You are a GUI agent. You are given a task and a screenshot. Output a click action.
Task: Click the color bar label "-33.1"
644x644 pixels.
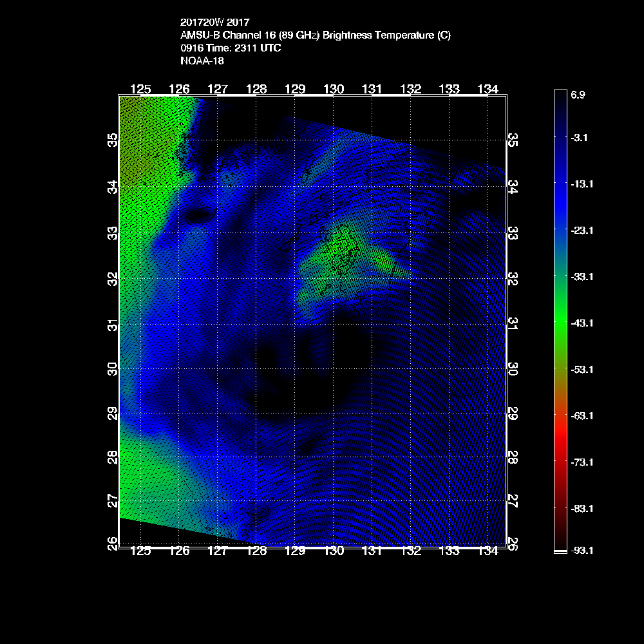pyautogui.click(x=582, y=277)
